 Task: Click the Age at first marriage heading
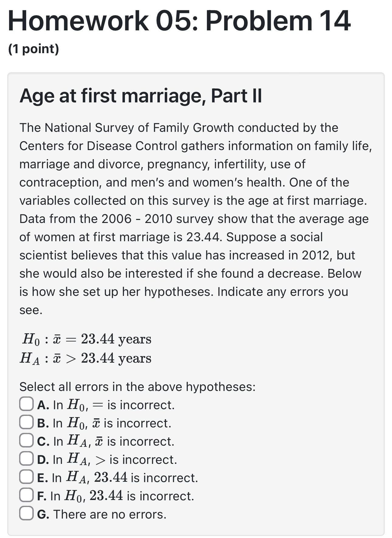click(142, 96)
